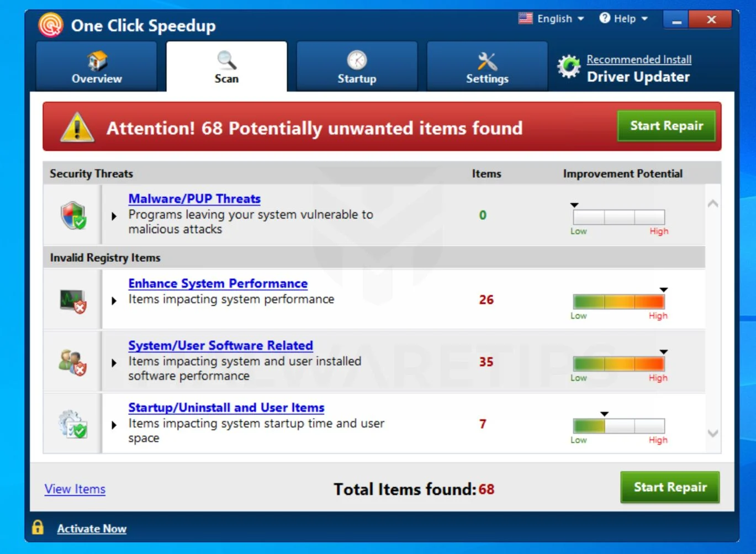
Task: Expand the System/User Software Related row arrow
Action: [x=114, y=363]
